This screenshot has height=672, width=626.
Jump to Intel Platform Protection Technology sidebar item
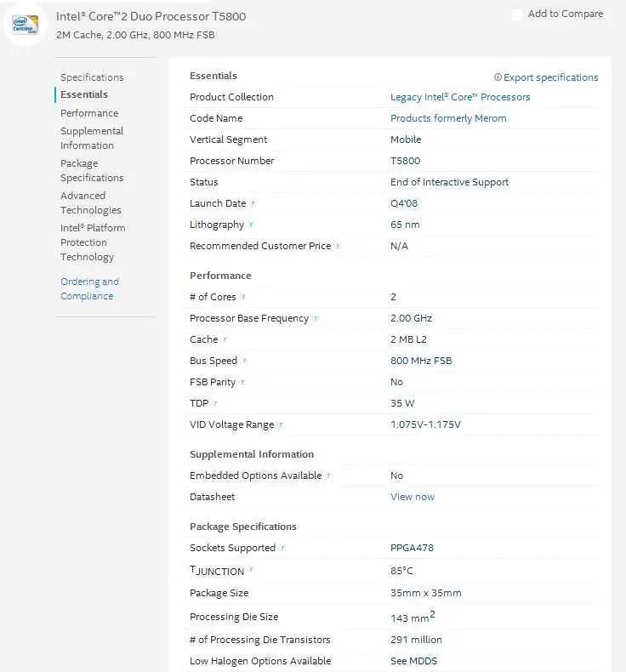tap(93, 242)
